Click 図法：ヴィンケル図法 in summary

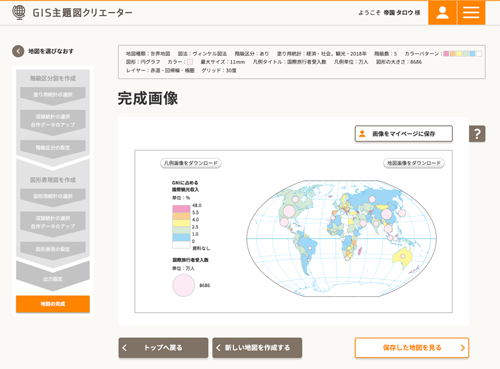(202, 54)
